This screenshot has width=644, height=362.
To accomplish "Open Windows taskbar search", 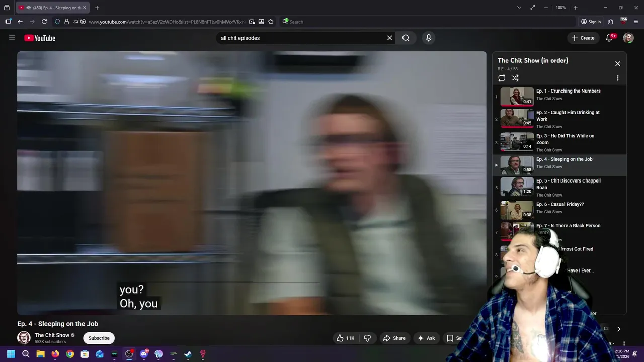I will [26, 354].
